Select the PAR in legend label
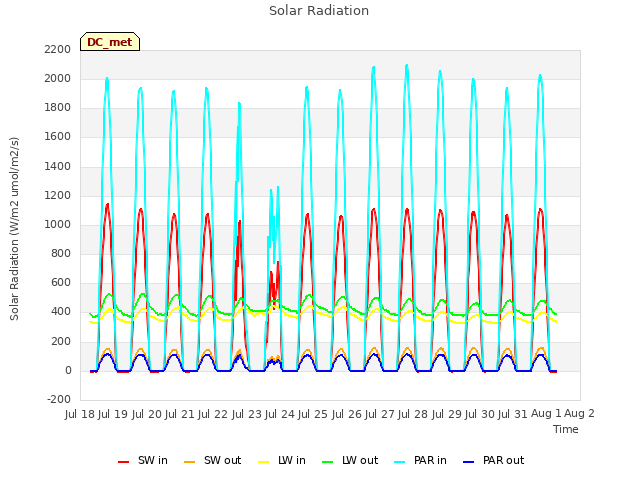Viewport: 640px width, 480px height. pos(430,460)
